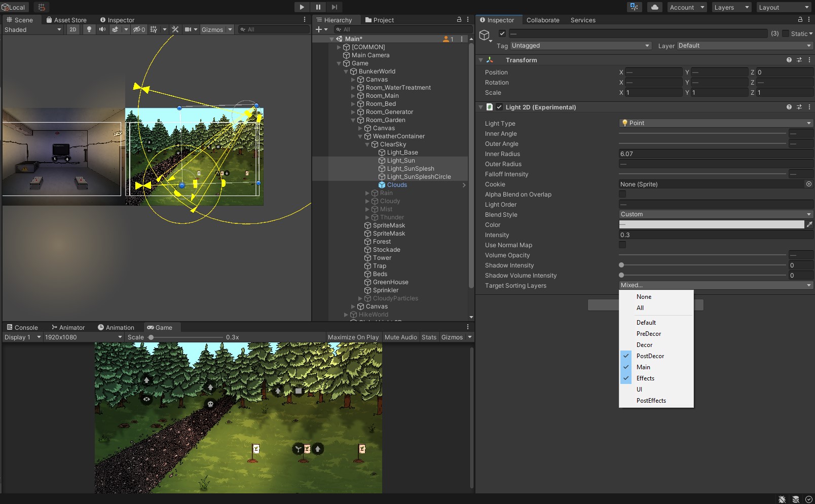Open Scene view options menu
The image size is (815, 504).
point(305,19)
